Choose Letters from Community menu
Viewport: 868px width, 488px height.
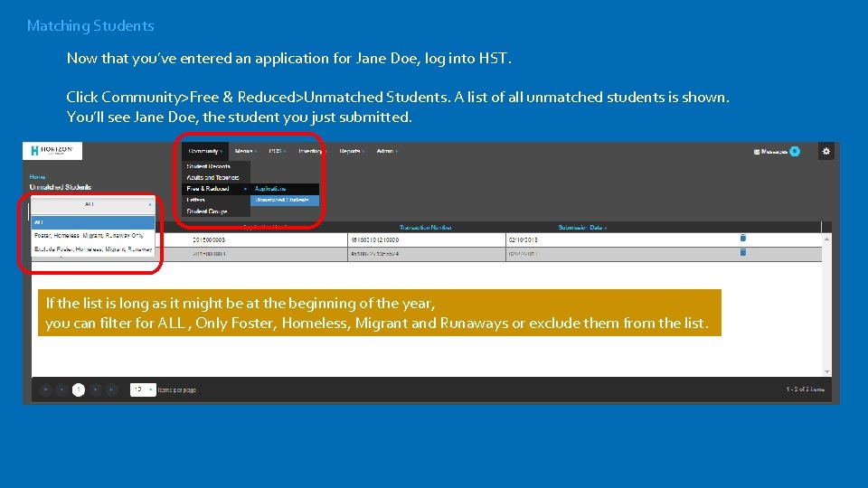coord(216,200)
